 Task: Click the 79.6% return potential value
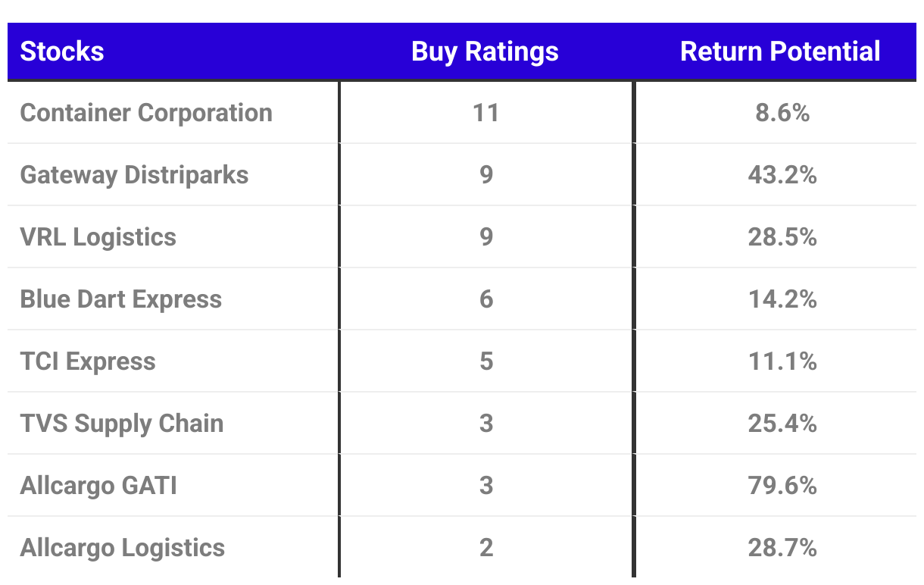tap(782, 486)
